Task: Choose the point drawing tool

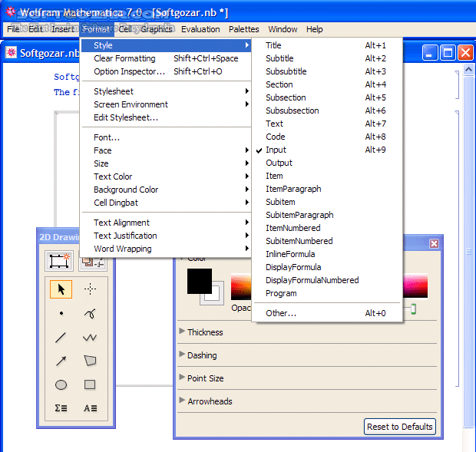Action: click(x=61, y=313)
